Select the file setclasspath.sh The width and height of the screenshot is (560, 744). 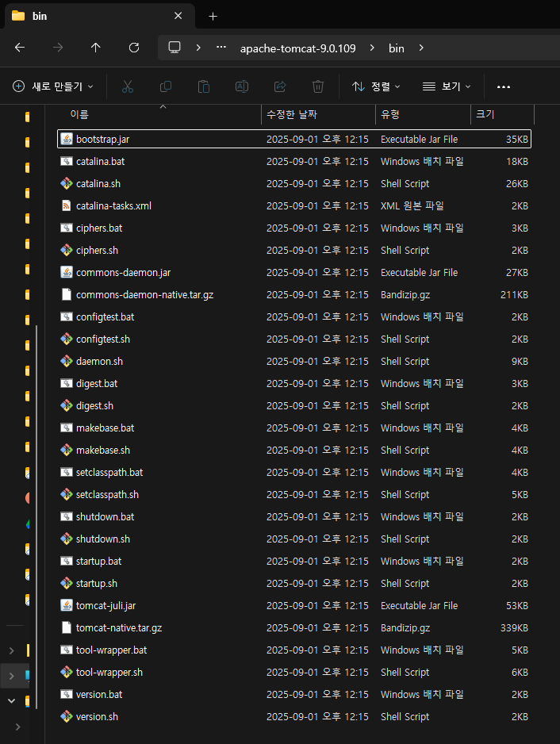[294, 494]
